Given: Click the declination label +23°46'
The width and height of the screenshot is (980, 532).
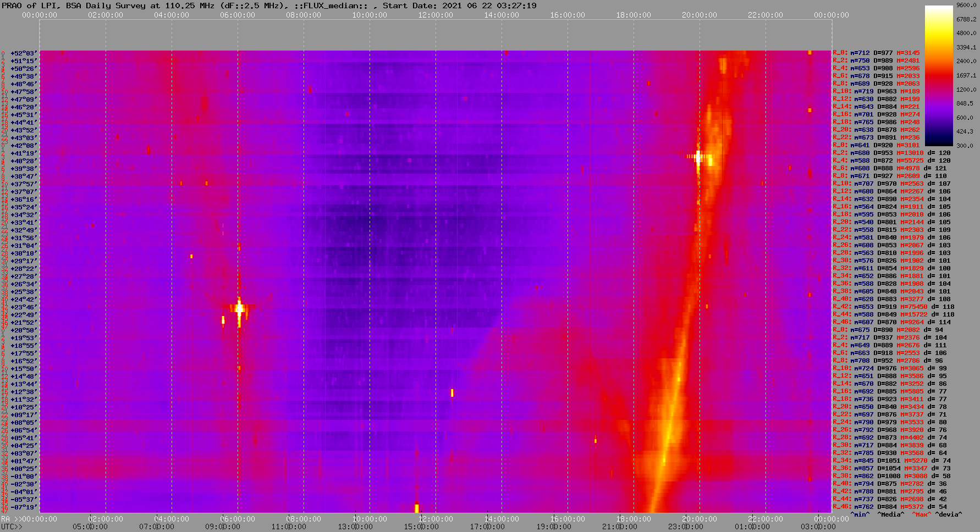Looking at the screenshot, I should click(x=24, y=307).
